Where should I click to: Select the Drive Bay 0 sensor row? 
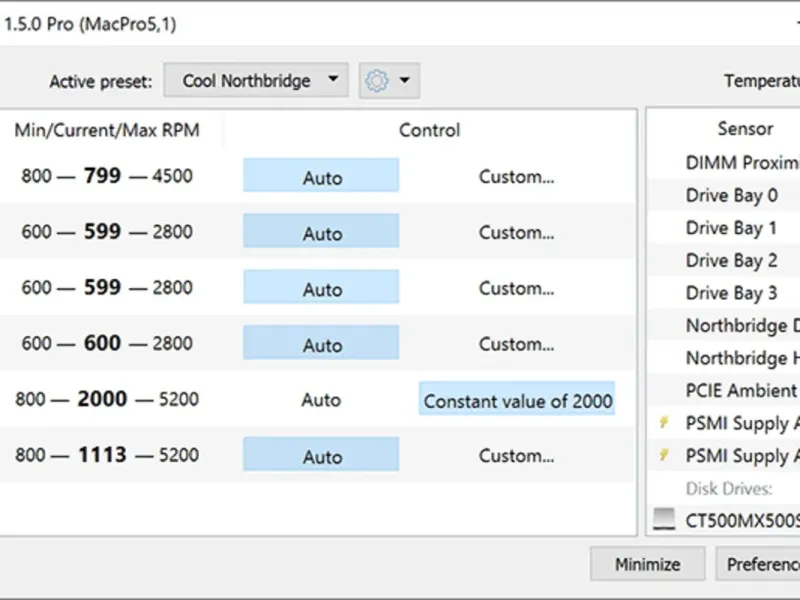click(731, 195)
